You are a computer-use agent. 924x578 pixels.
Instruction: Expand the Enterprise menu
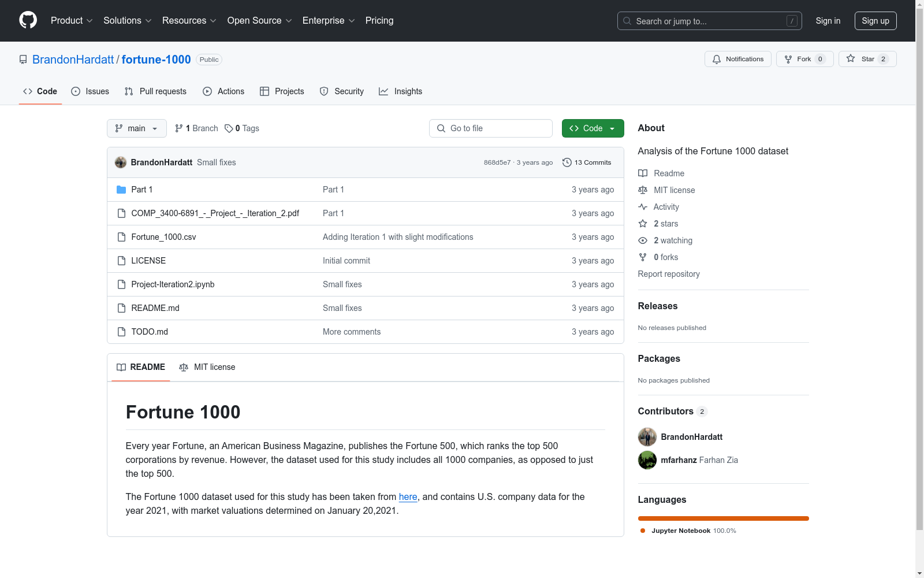[x=329, y=21]
